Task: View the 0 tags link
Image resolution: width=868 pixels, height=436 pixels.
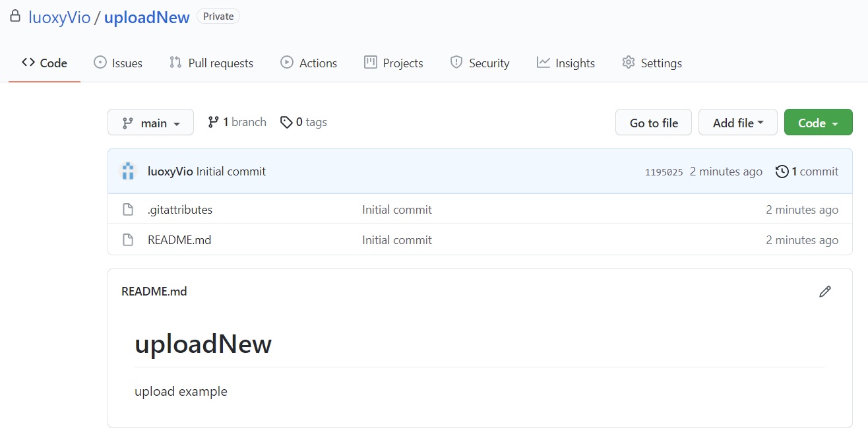Action: click(x=303, y=122)
